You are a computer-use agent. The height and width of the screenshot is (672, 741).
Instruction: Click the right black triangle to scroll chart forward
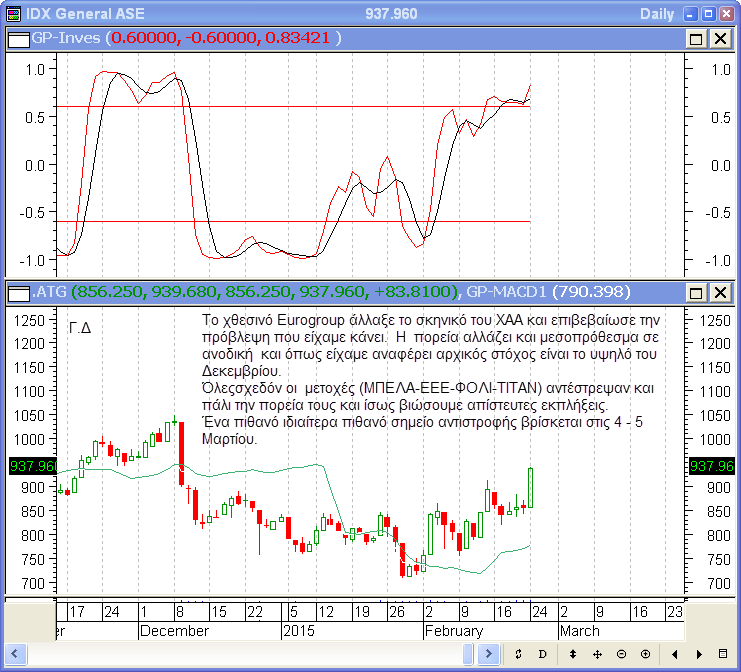pos(699,654)
